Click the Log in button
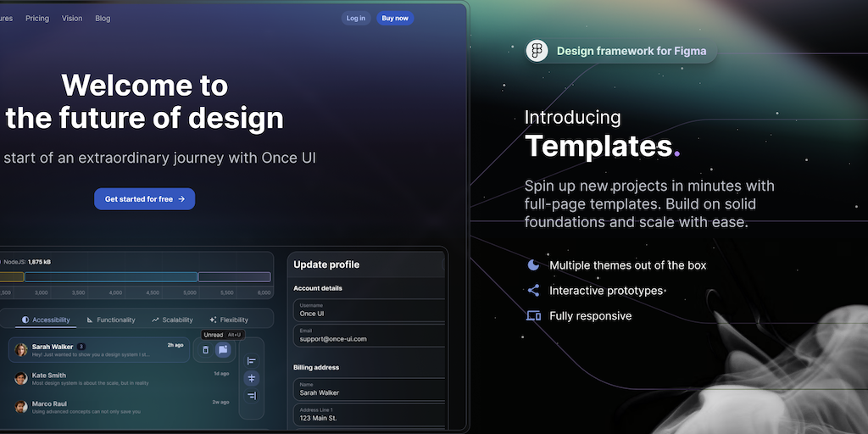Viewport: 868px width, 434px height. point(356,19)
